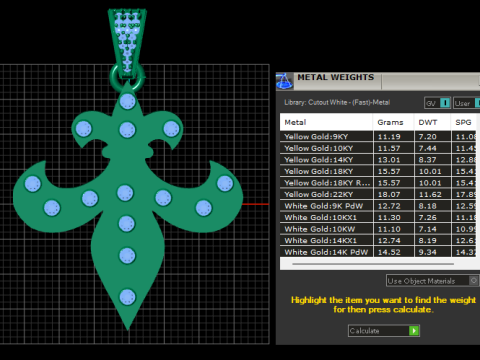Select the White Gold:14KX1 row
Image resolution: width=480 pixels, height=360 pixels.
point(378,240)
